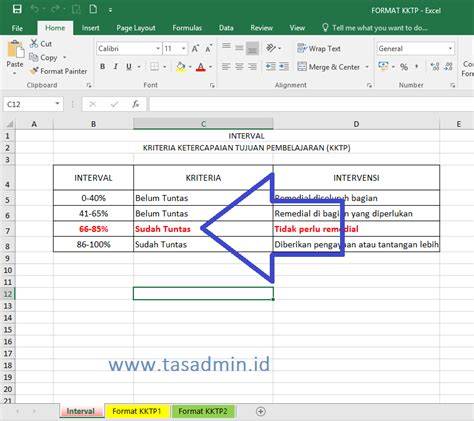The image size is (474, 421).
Task: Add a new sheet with plus icon
Action: pos(261,411)
